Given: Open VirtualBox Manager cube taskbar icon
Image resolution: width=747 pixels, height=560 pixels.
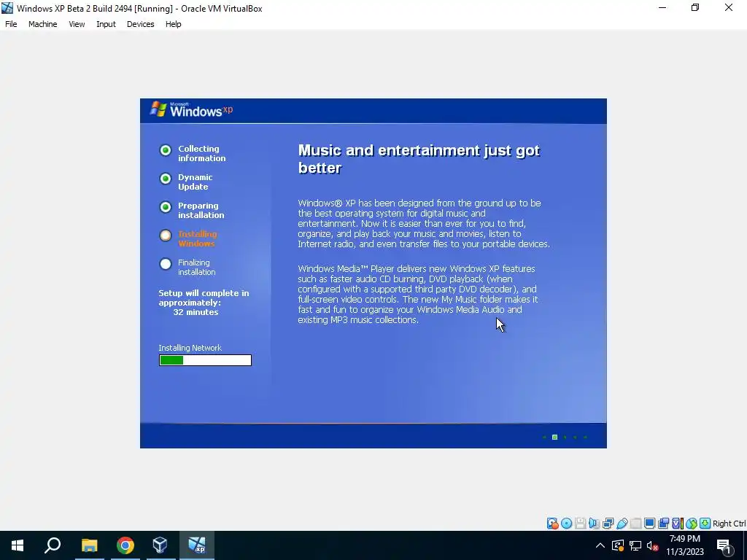Looking at the screenshot, I should (160, 545).
